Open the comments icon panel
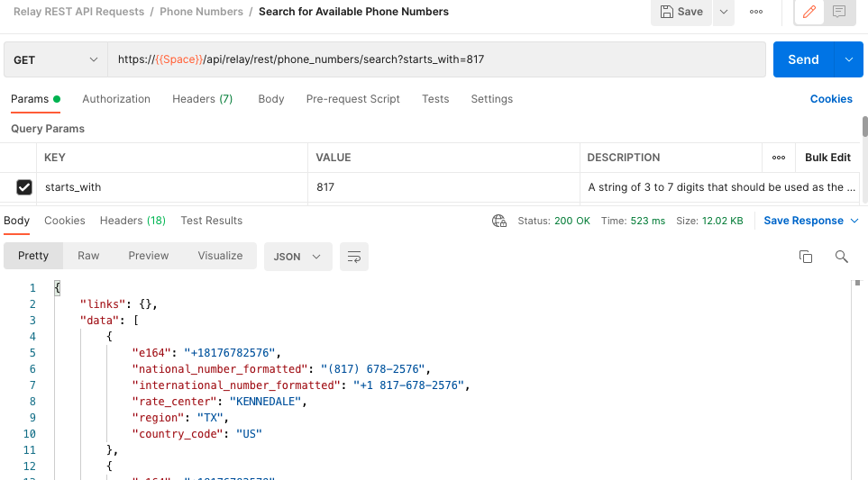The width and height of the screenshot is (868, 480). (x=839, y=12)
